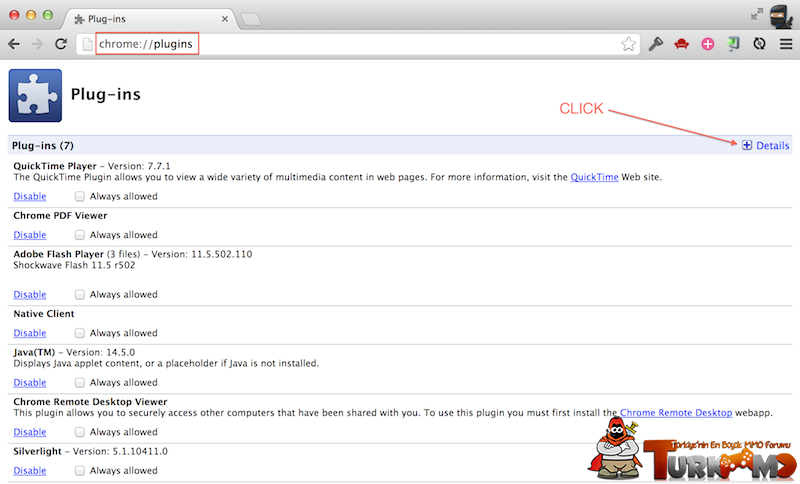Disable the Adobe Flash Player plug-in

pyautogui.click(x=30, y=295)
